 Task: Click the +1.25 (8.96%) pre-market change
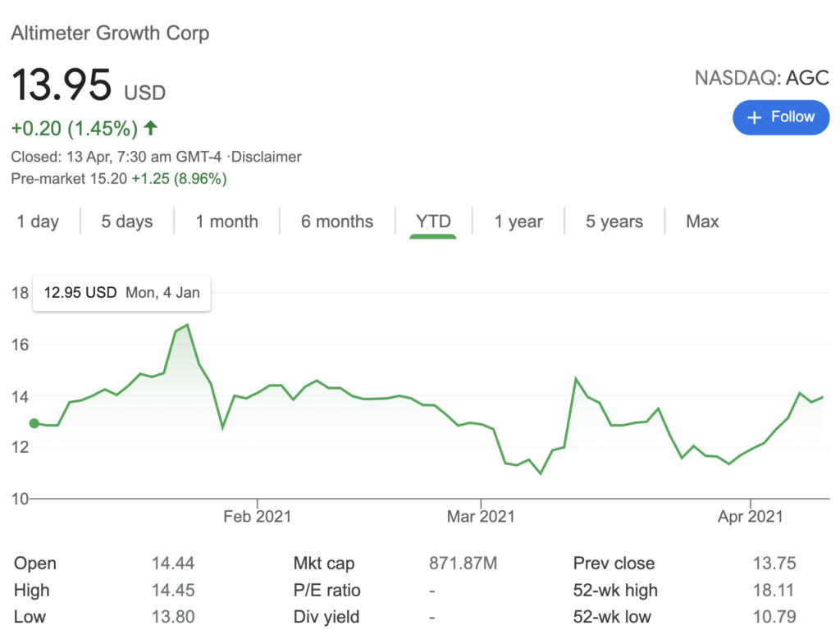tap(180, 178)
